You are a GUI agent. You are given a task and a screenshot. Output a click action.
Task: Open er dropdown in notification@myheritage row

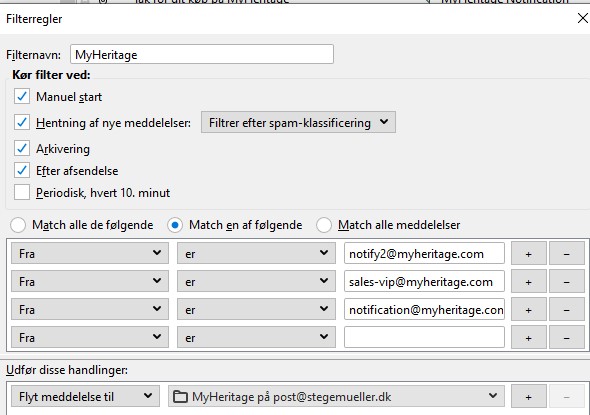(256, 309)
